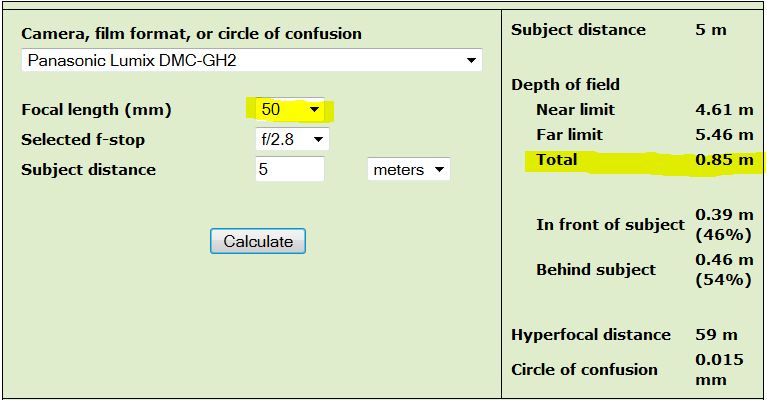The height and width of the screenshot is (400, 767).
Task: Click the subject distance input field
Action: [289, 169]
